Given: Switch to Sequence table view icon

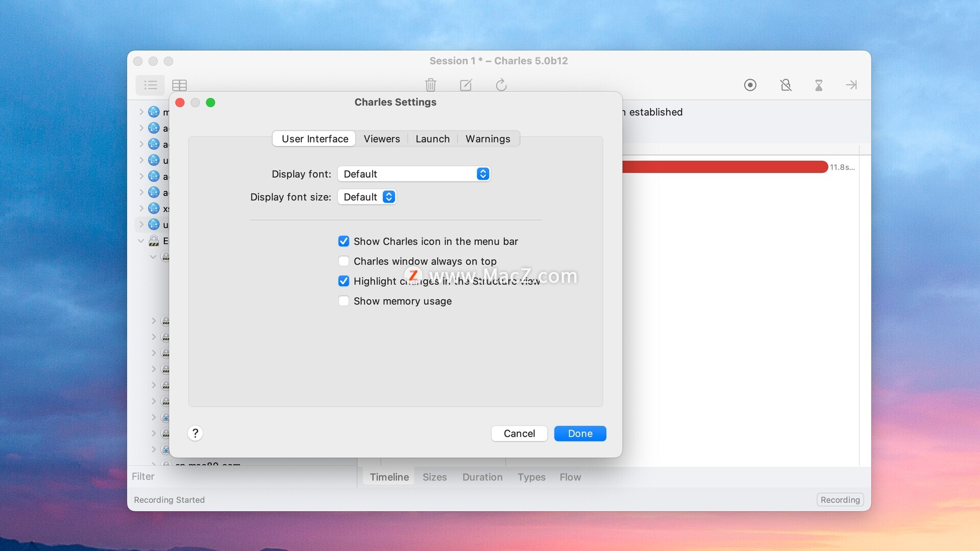Looking at the screenshot, I should coord(179,85).
